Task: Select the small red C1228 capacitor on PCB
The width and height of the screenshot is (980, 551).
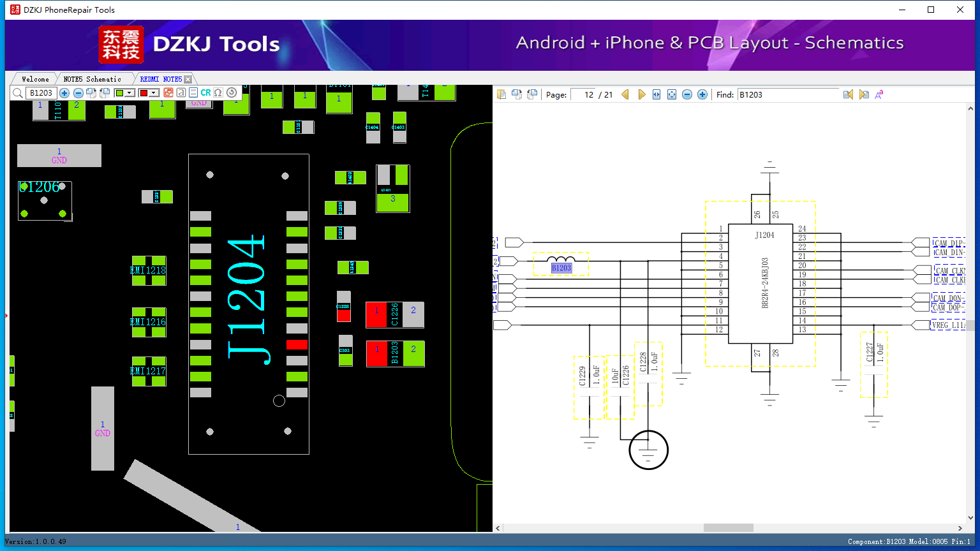Action: point(344,307)
